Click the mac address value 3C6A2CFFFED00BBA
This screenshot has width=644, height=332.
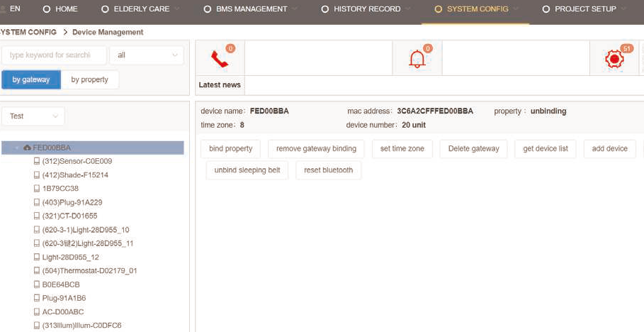(435, 111)
